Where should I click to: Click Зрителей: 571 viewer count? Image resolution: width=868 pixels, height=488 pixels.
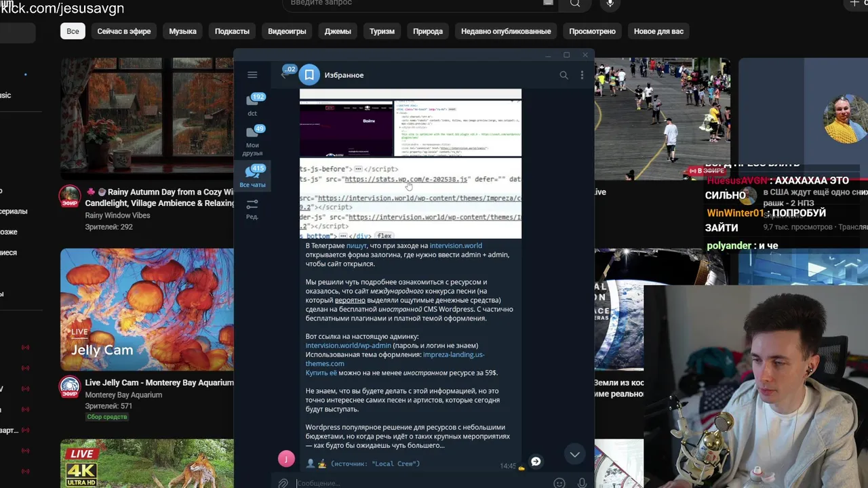pyautogui.click(x=108, y=406)
